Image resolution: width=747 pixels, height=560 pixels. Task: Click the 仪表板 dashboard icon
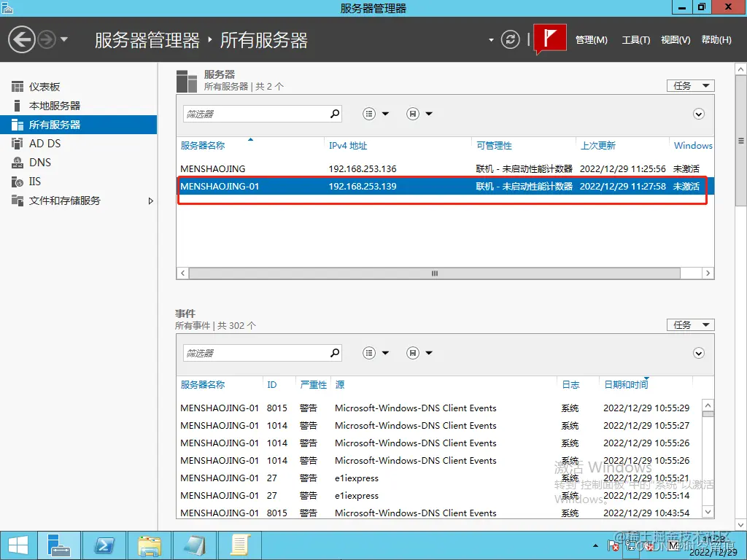18,87
